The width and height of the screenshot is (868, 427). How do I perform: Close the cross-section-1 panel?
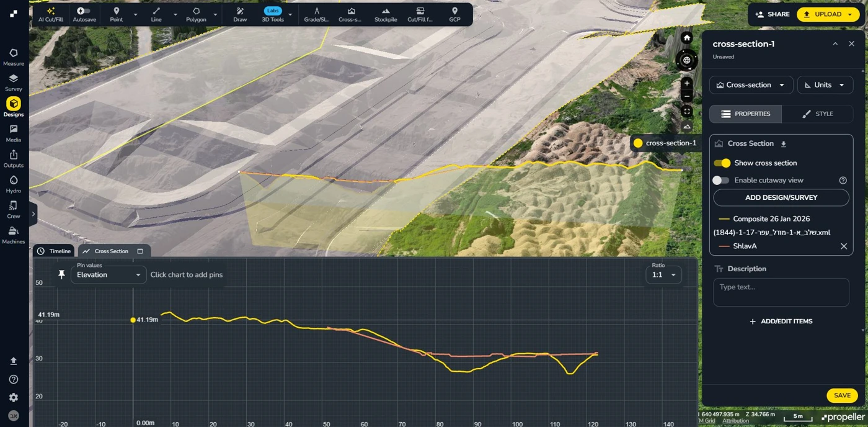(851, 44)
